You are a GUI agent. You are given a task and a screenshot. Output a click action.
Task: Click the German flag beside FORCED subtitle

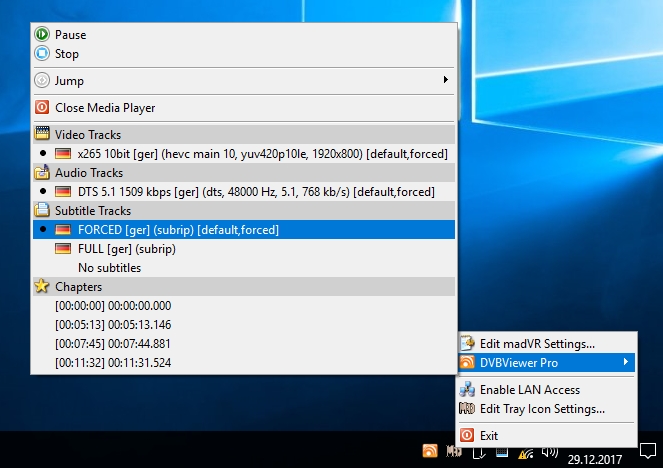pos(63,230)
